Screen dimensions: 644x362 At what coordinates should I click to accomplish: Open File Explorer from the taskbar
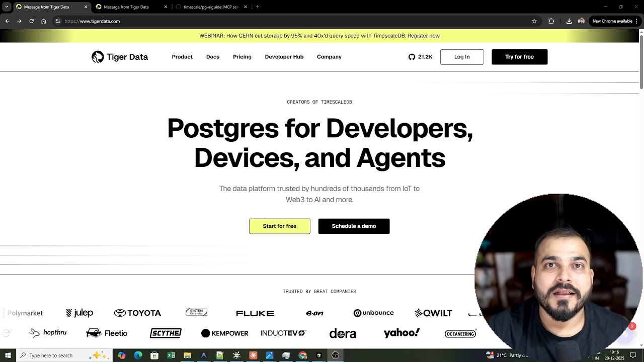(x=187, y=355)
